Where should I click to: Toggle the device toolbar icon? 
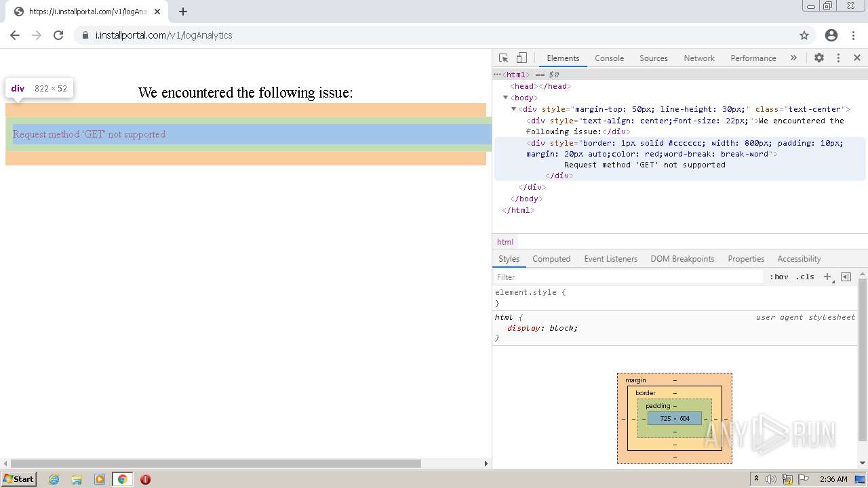click(x=521, y=58)
